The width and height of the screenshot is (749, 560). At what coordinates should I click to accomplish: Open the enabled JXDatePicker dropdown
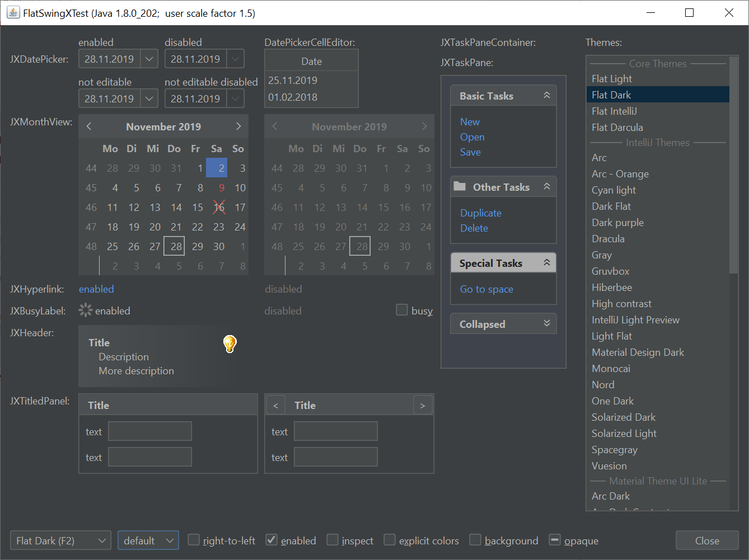pyautogui.click(x=149, y=59)
